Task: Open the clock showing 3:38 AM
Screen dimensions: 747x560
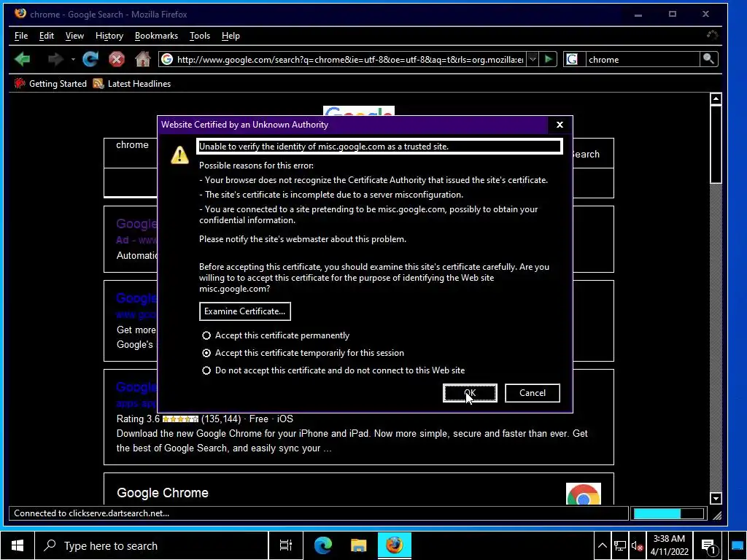Action: pyautogui.click(x=670, y=545)
